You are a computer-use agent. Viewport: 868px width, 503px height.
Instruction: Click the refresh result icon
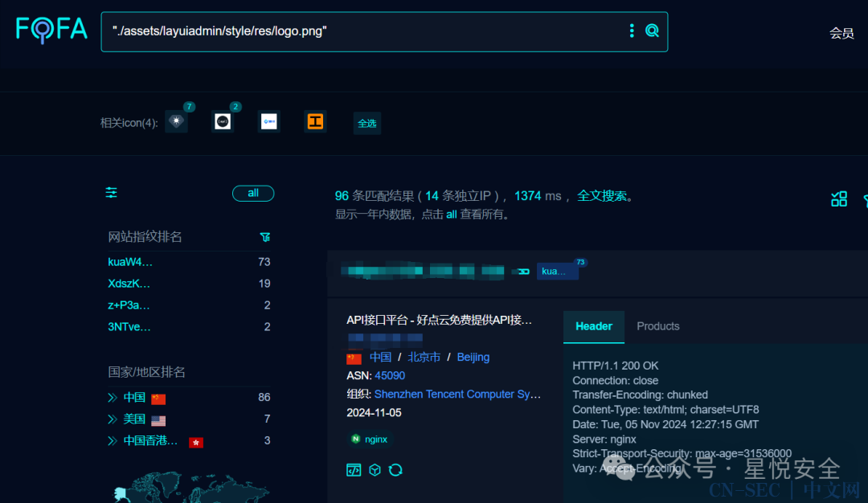395,470
